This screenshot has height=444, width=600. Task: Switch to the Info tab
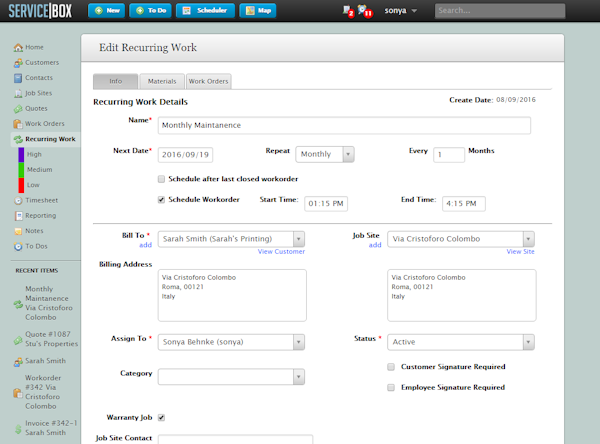coord(116,82)
